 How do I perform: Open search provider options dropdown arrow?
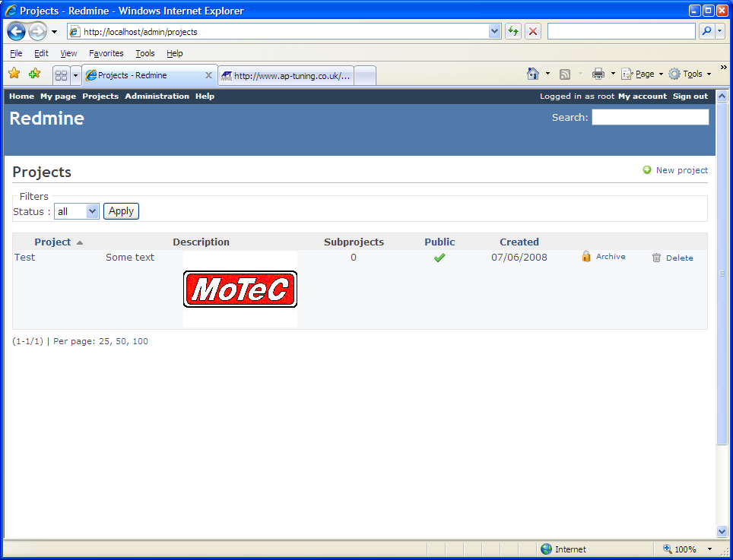pos(719,31)
